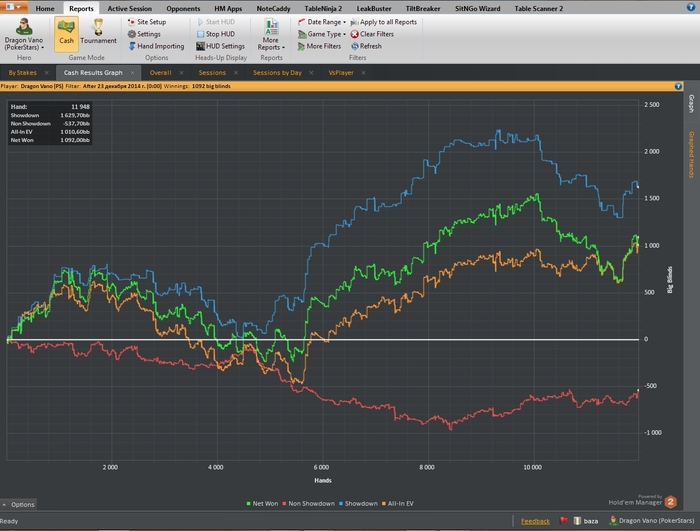Viewport: 700px width, 531px height.
Task: Switch to Sessions by Day tab
Action: coord(277,72)
